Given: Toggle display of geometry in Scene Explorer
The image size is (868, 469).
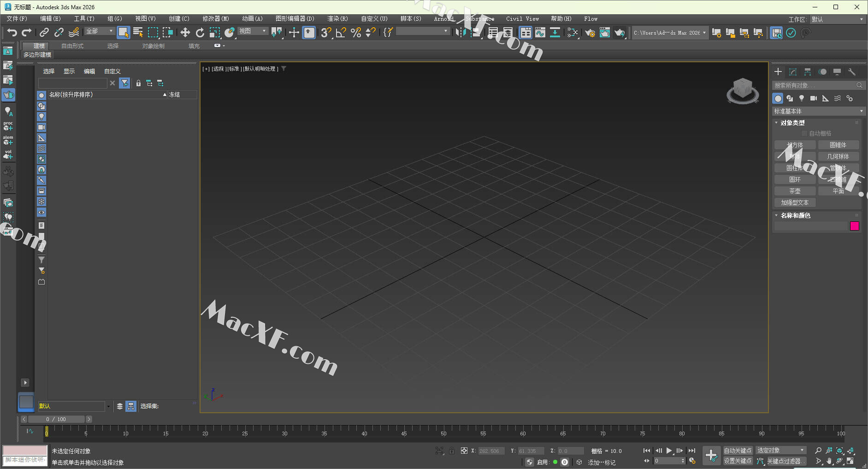Looking at the screenshot, I should pyautogui.click(x=41, y=95).
